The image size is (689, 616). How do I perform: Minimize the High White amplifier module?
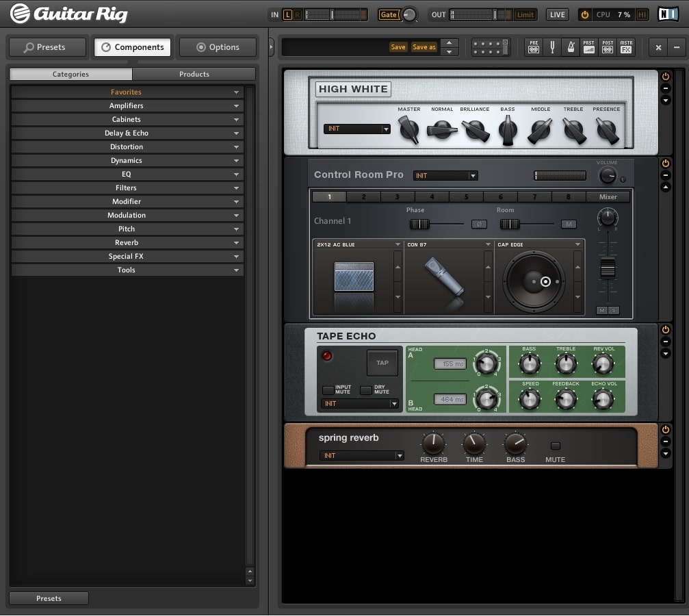666,88
